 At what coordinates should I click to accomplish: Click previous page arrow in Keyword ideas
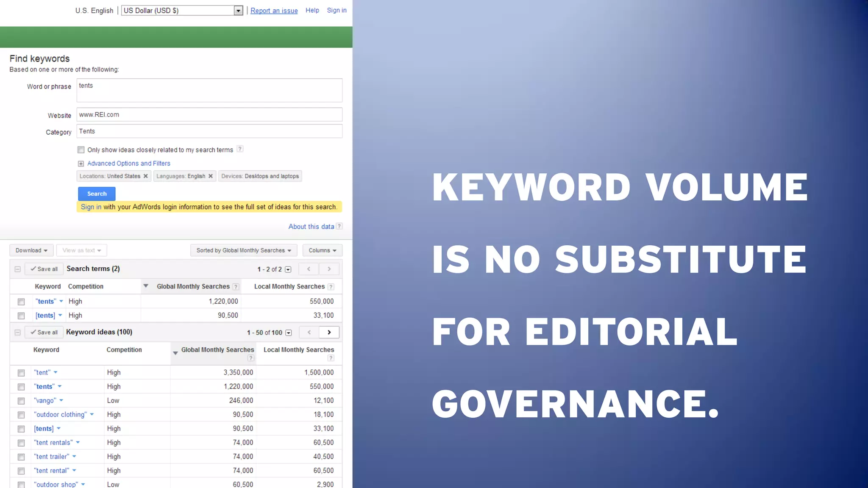click(x=309, y=332)
